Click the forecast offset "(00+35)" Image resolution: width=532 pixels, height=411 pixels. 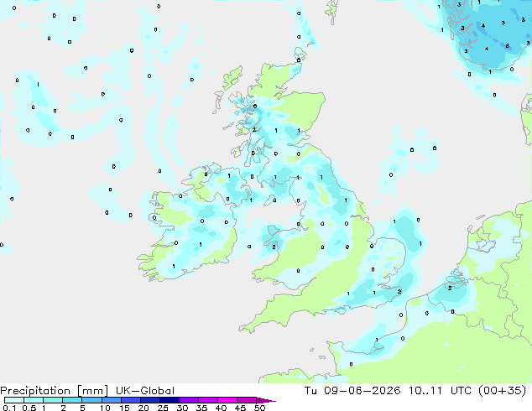[x=503, y=391]
